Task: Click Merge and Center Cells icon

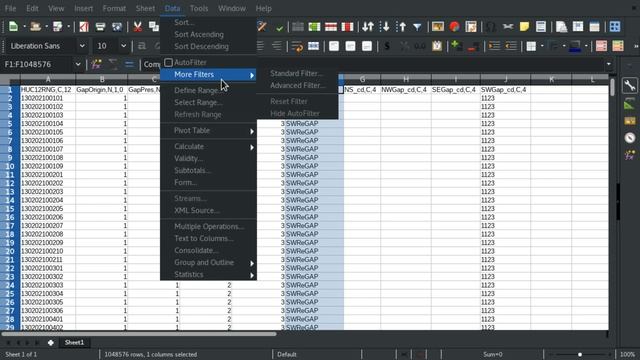Action: pyautogui.click(x=313, y=46)
